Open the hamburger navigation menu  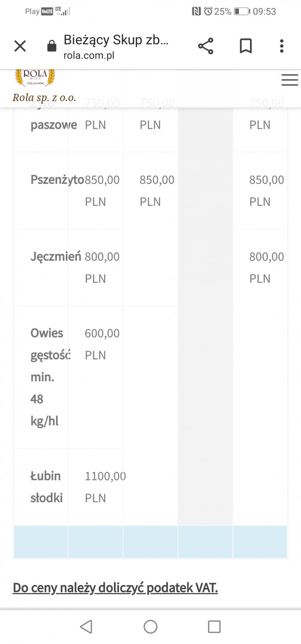pyautogui.click(x=289, y=80)
